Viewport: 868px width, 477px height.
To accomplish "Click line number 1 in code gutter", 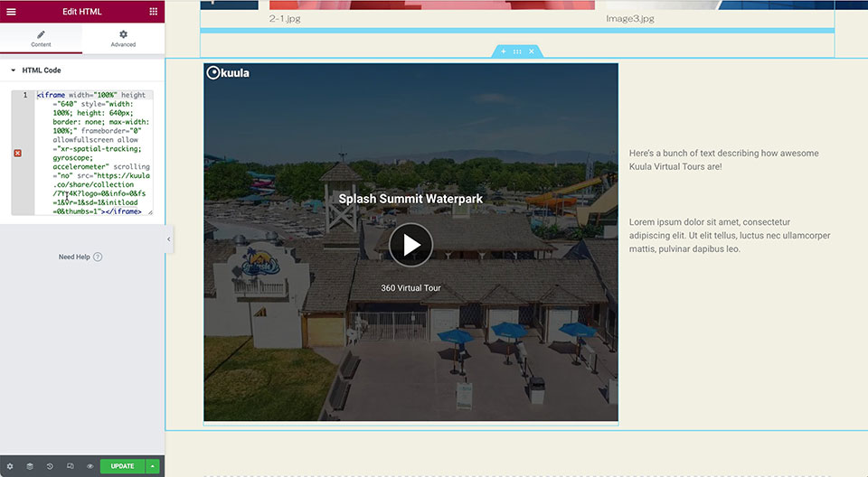I will click(x=25, y=95).
